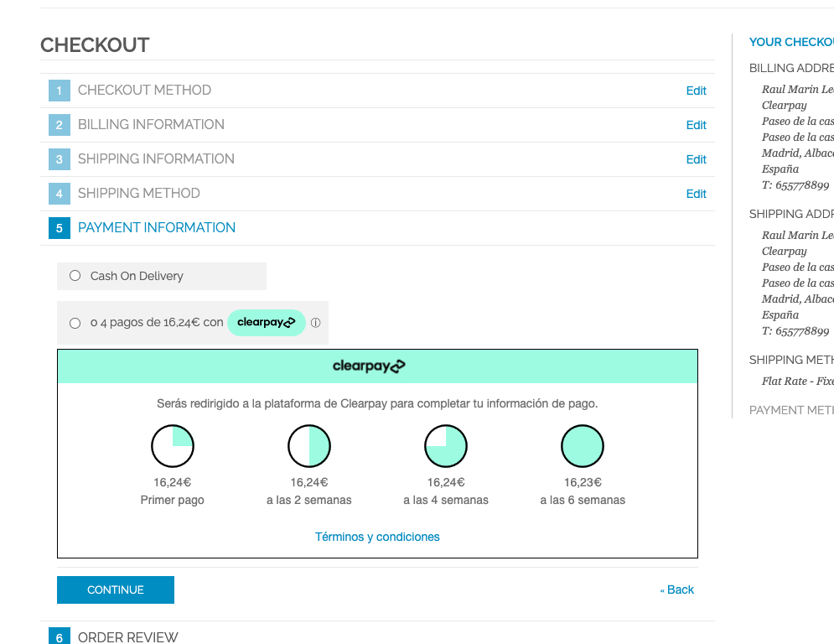
Task: Click the Continue button
Action: tap(116, 589)
